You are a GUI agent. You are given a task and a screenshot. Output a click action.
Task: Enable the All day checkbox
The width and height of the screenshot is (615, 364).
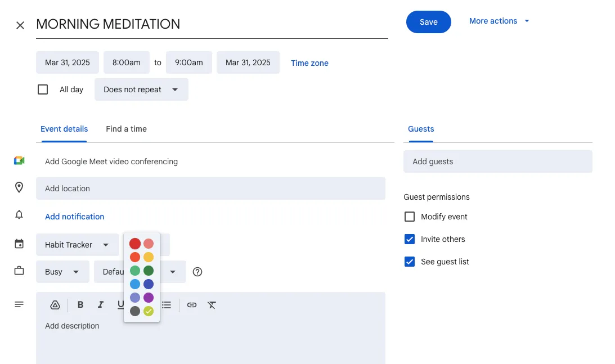click(43, 89)
